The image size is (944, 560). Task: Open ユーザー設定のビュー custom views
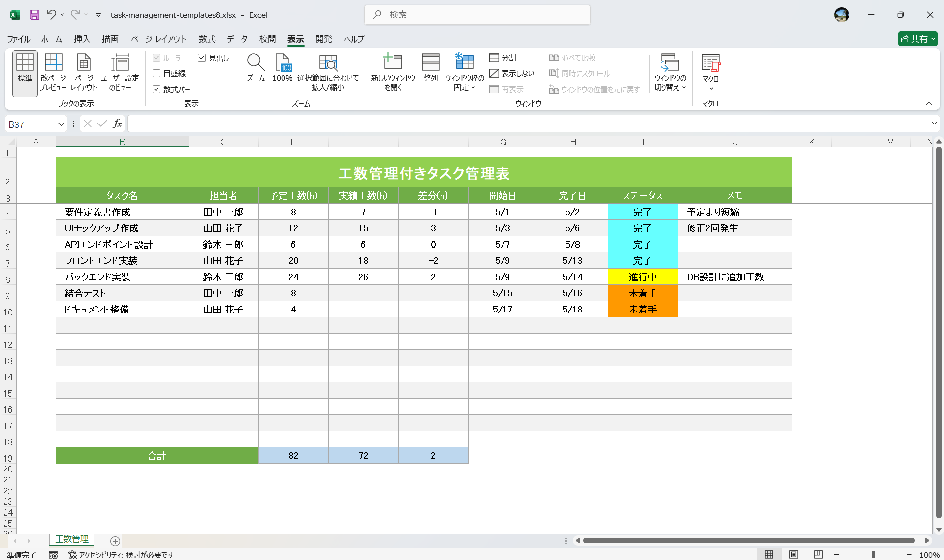[x=120, y=73]
